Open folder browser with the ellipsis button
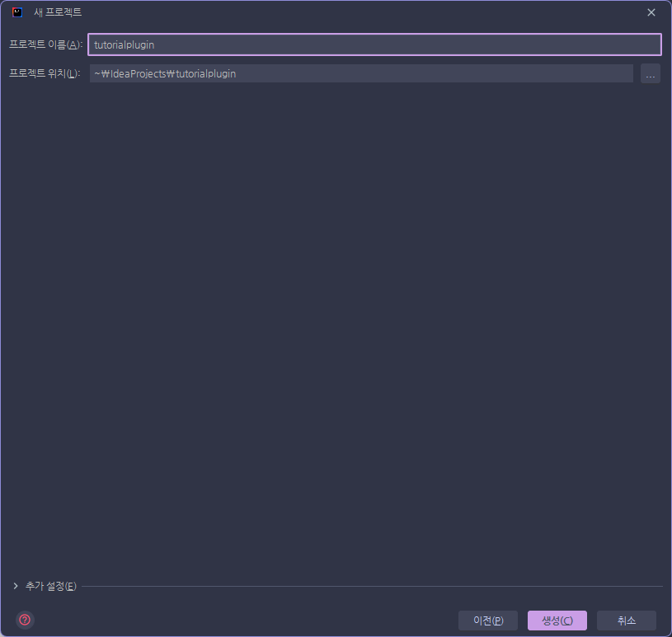Viewport: 672px width, 637px height. 650,73
